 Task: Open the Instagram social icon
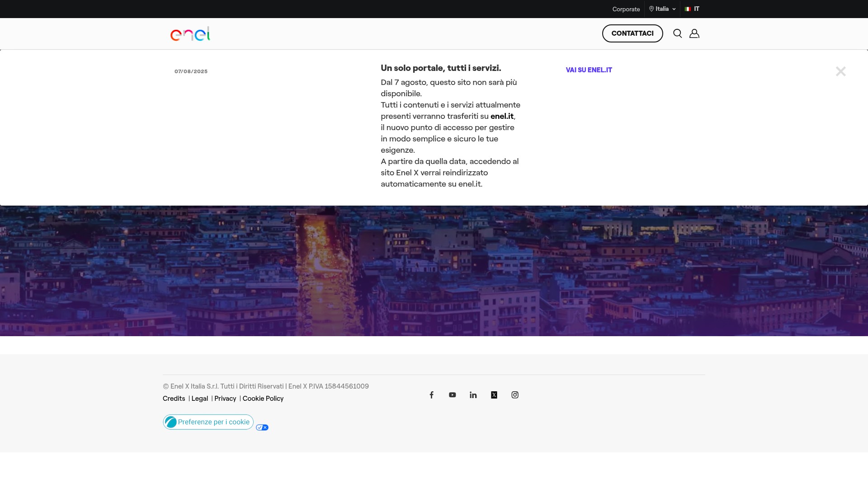click(x=515, y=395)
